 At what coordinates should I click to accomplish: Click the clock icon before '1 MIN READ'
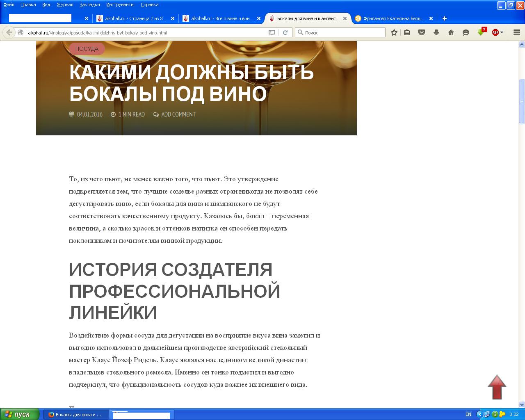(x=113, y=114)
